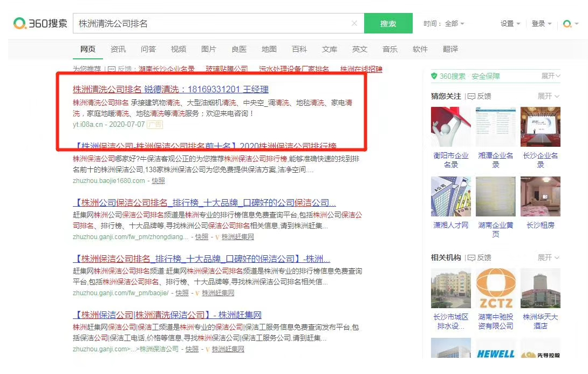The width and height of the screenshot is (588, 374).
Task: Open the 时间: 全部 dropdown
Action: click(444, 24)
